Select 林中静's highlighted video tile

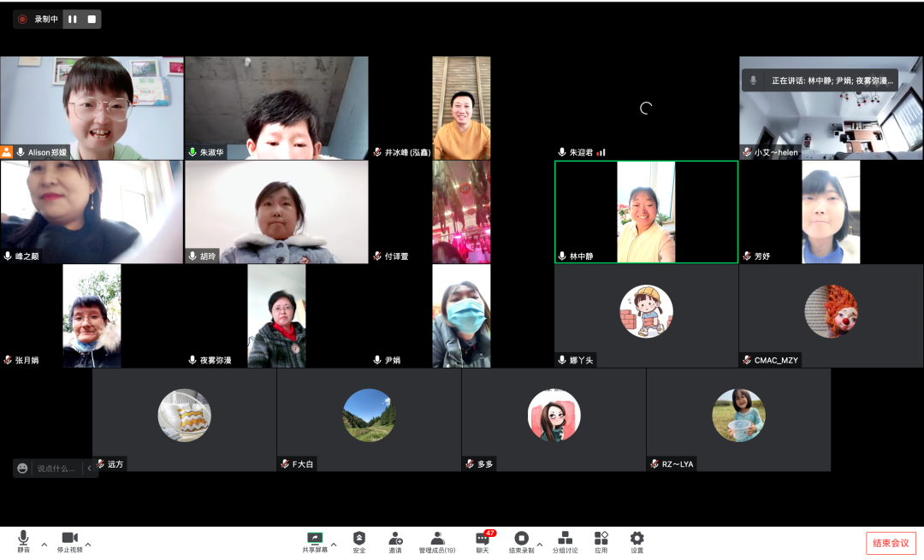pos(646,212)
